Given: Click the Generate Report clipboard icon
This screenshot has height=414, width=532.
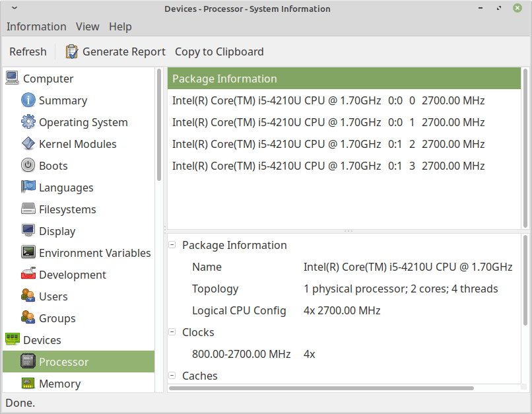Looking at the screenshot, I should (71, 52).
